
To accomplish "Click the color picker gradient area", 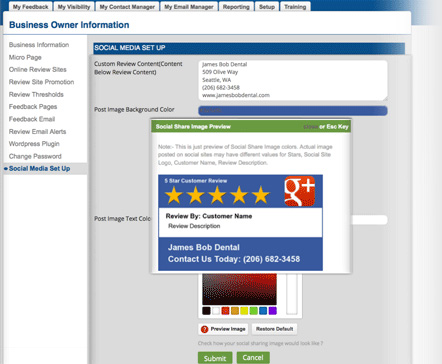I will click(239, 289).
